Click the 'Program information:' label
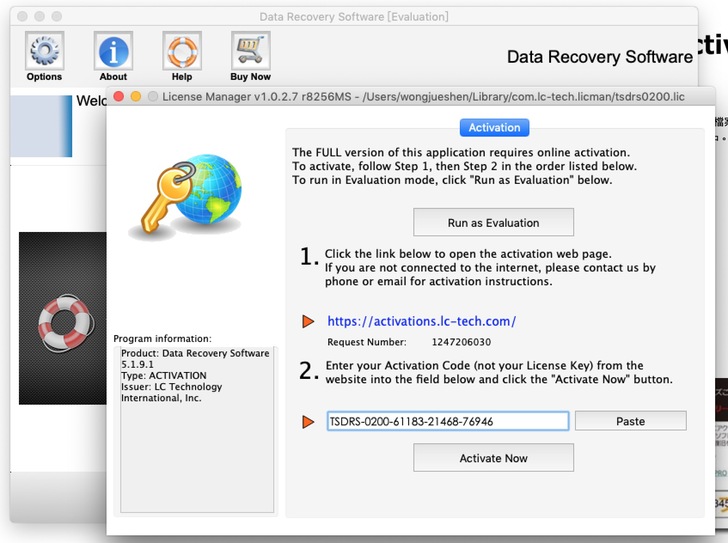Viewport: 728px width, 543px height. point(162,338)
